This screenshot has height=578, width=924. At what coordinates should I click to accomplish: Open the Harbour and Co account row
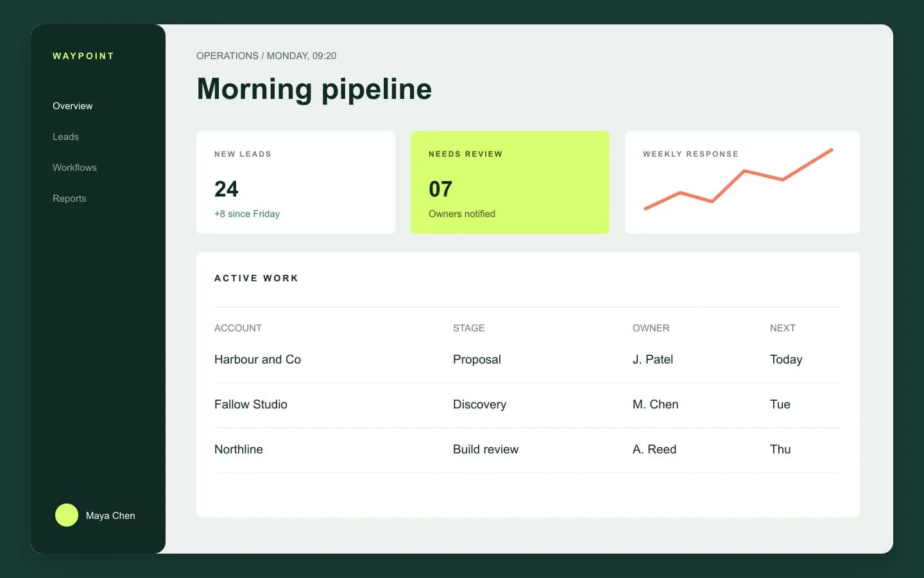pos(528,360)
